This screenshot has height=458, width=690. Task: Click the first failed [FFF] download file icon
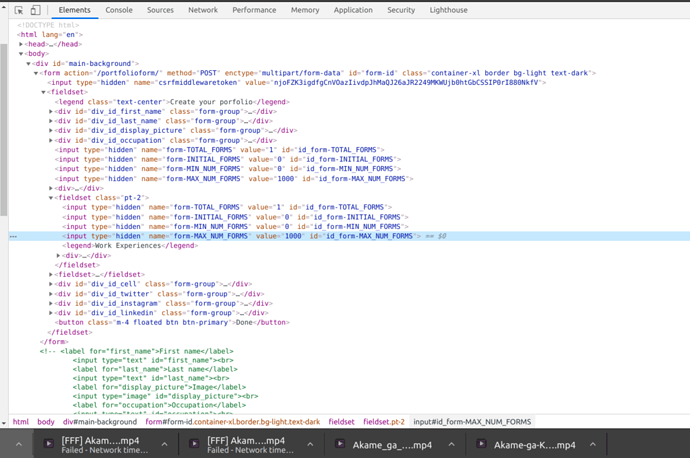tap(48, 445)
